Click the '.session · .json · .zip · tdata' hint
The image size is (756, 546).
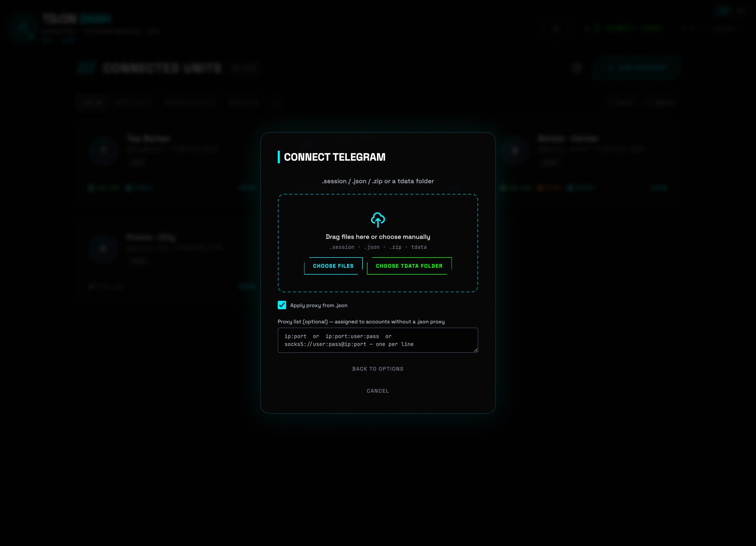pos(378,247)
